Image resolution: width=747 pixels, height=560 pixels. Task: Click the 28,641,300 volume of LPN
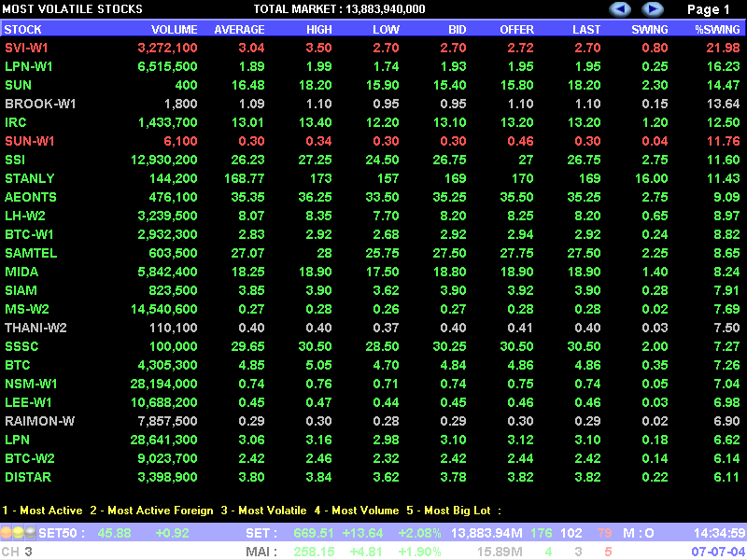[164, 440]
